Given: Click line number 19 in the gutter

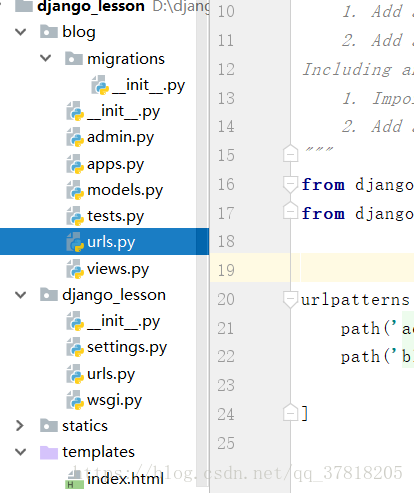Looking at the screenshot, I should coord(226,270).
